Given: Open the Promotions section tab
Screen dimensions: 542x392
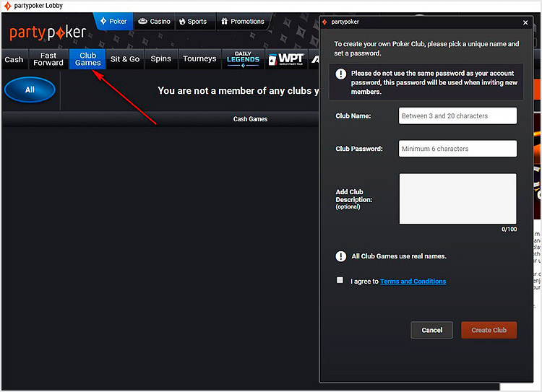Looking at the screenshot, I should (x=243, y=22).
